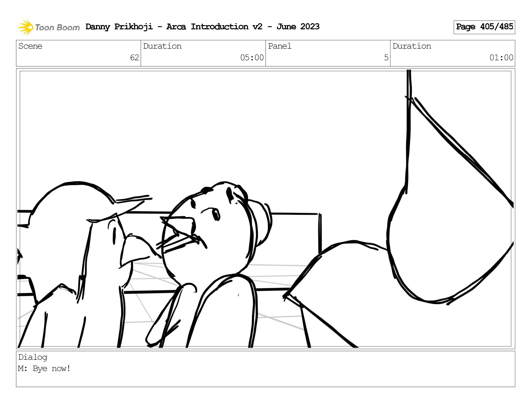
Task: Click the Toon Boom logo
Action: click(x=48, y=27)
